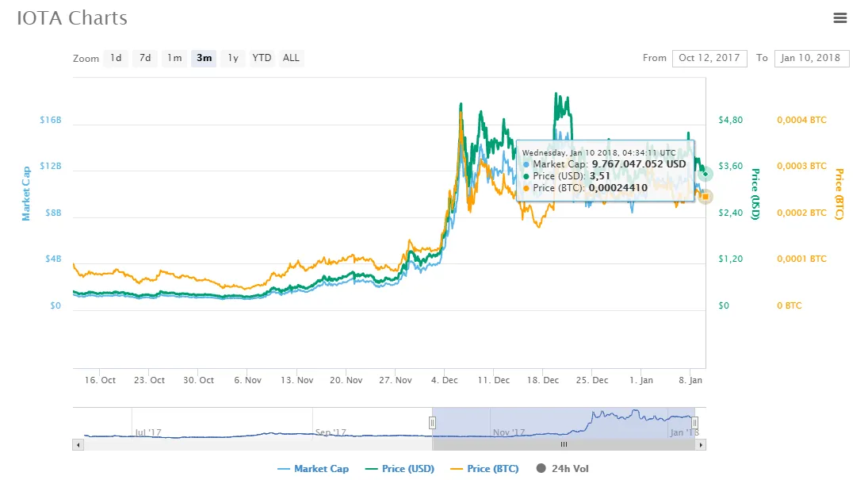Click the 0,0004 BTC axis label
Screen dimensions: 868x480
(801, 120)
